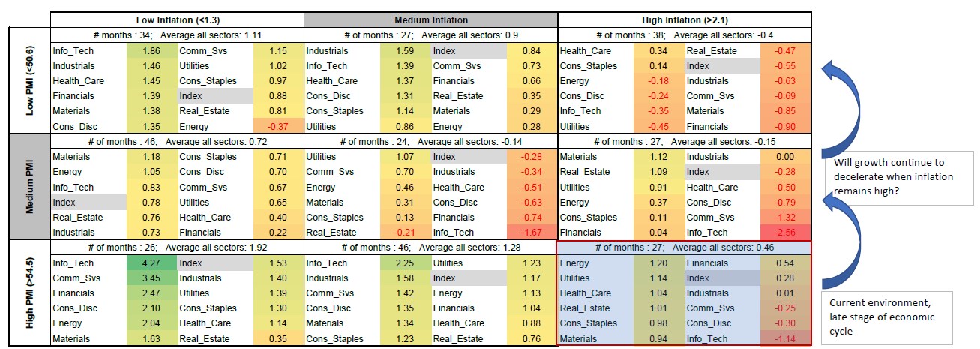Select the red -2.56 value cell
The width and height of the screenshot is (980, 349).
click(x=785, y=233)
